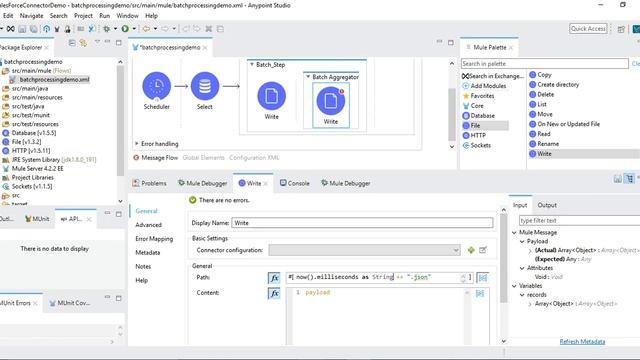
Task: Open the Content field mapping view icon
Action: (480, 293)
